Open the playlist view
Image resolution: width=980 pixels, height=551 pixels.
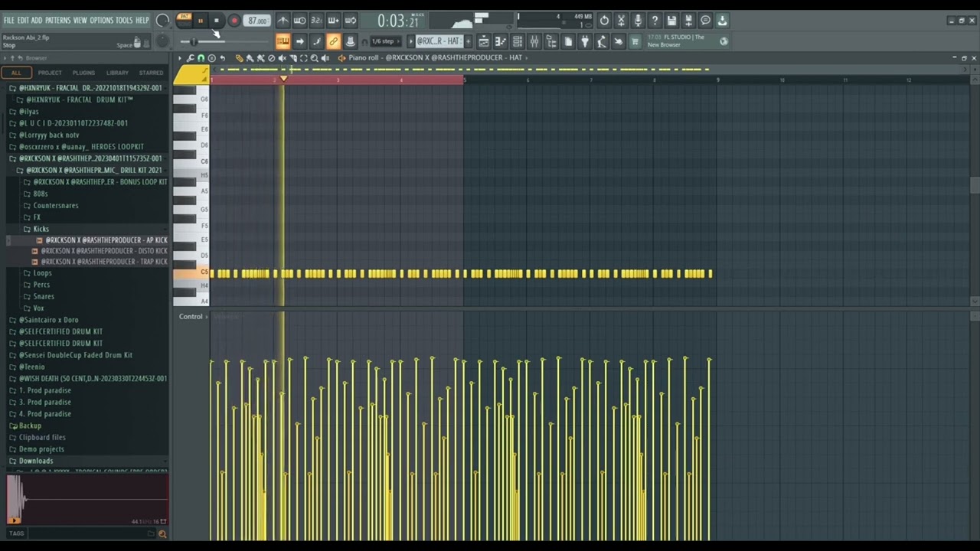pos(484,41)
